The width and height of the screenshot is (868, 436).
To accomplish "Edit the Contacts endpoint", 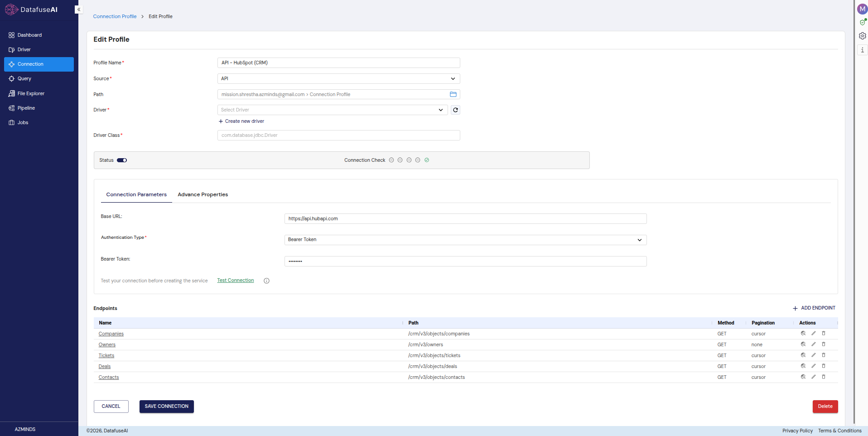I will pyautogui.click(x=814, y=377).
